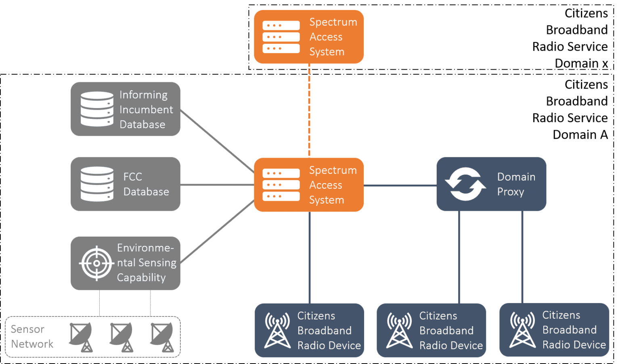Click the sensor dish icon between the other two
Image resolution: width=620 pixels, height=364 pixels.
pos(121,337)
